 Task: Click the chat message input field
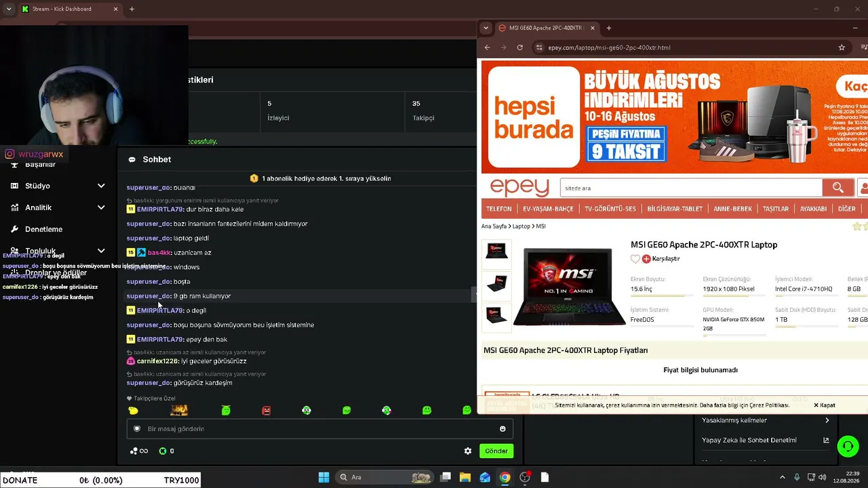(319, 429)
